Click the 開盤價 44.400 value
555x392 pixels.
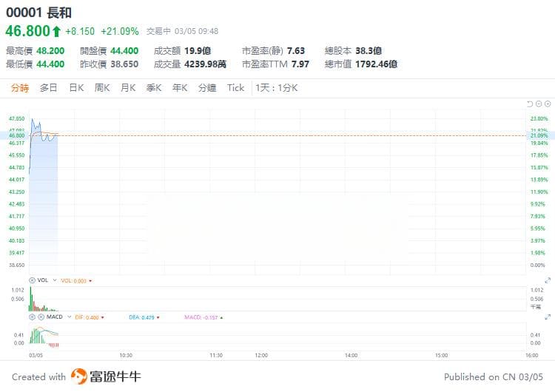(x=124, y=51)
